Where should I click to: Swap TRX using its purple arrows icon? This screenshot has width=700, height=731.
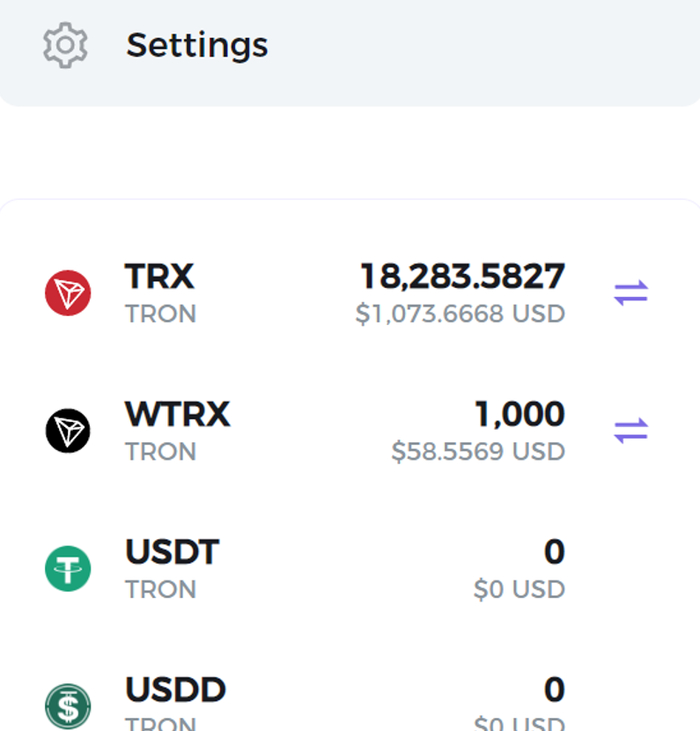pyautogui.click(x=631, y=292)
